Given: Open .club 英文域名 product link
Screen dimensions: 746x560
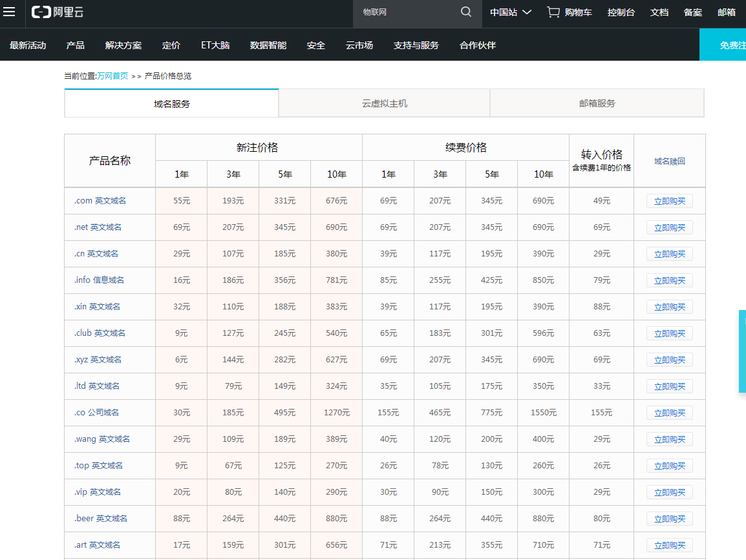Looking at the screenshot, I should point(100,333).
